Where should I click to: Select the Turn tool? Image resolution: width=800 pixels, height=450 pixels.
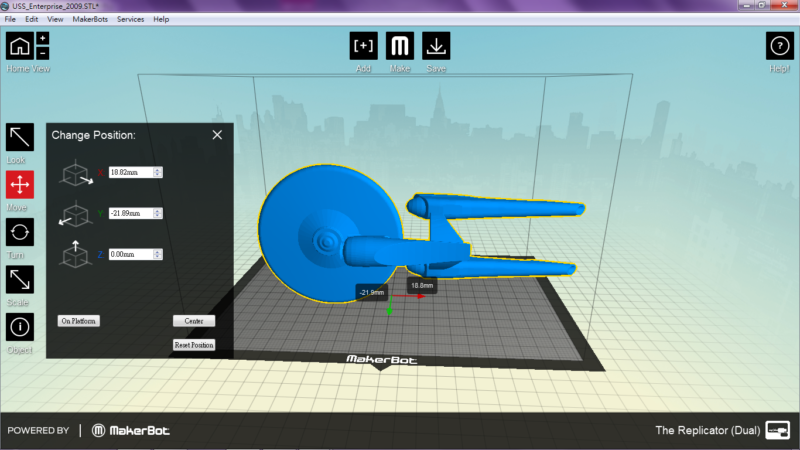(20, 232)
